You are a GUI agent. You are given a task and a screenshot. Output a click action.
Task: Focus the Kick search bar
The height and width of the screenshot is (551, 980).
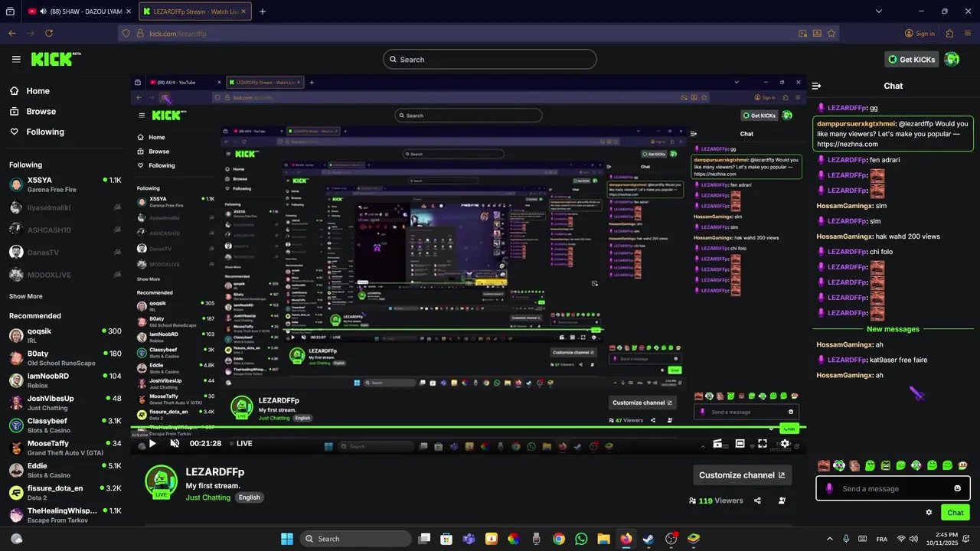pyautogui.click(x=490, y=59)
